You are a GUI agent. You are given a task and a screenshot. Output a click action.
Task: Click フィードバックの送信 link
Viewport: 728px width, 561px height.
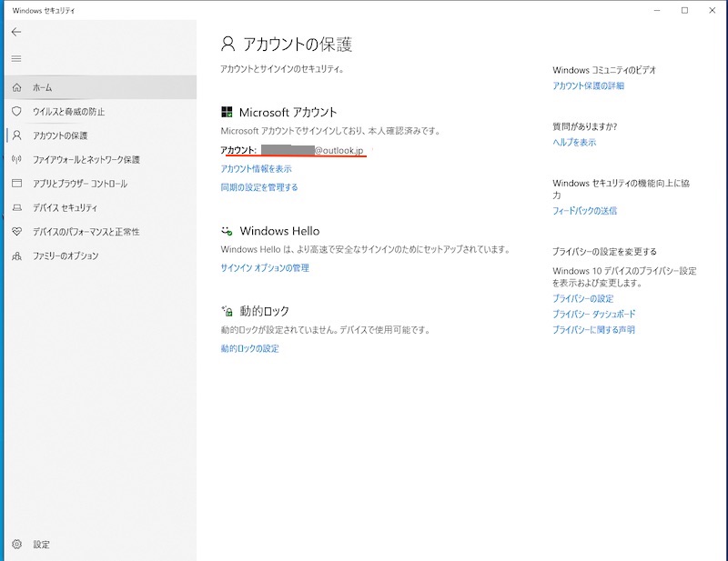[x=584, y=211]
